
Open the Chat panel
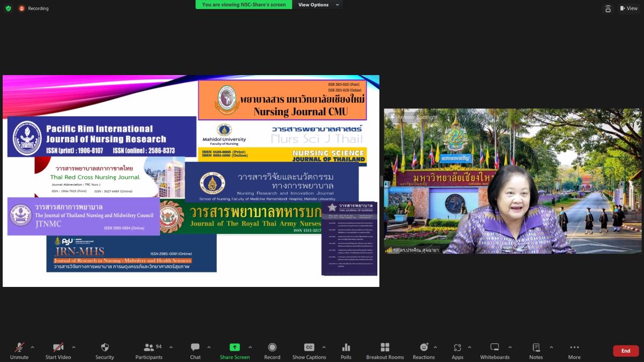(x=195, y=351)
